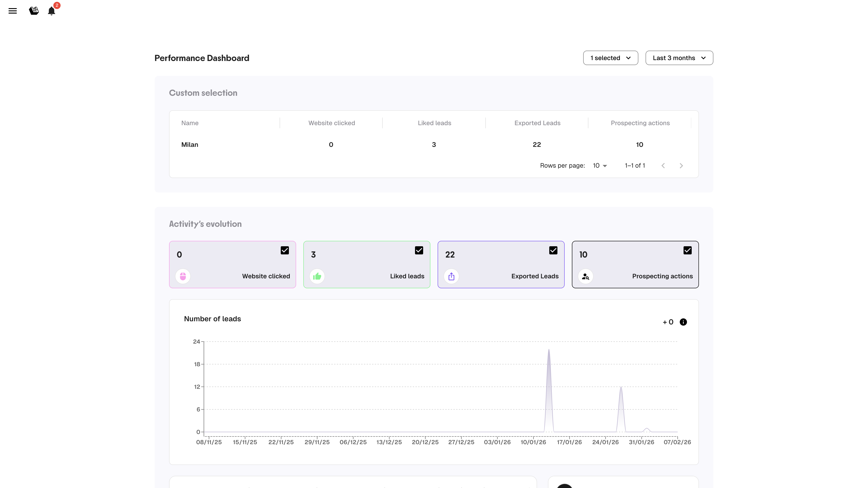Viewport: 868px width, 488px height.
Task: Click the info icon beside +0
Action: pyautogui.click(x=683, y=322)
